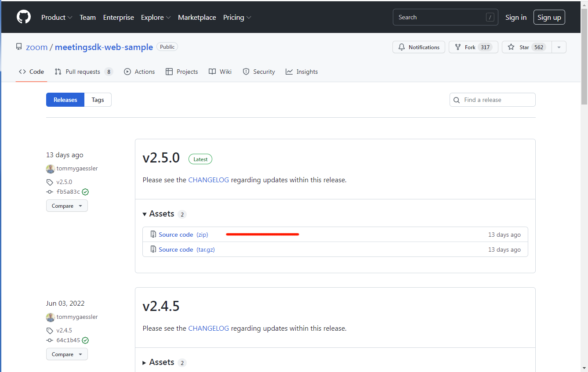Image resolution: width=588 pixels, height=372 pixels.
Task: Click the tag icon next to v2.5.0
Action: click(50, 182)
